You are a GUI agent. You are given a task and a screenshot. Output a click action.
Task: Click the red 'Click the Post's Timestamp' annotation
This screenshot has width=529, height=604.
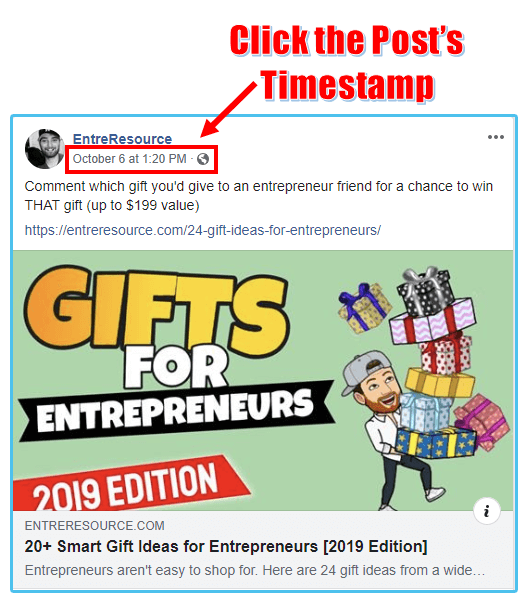(347, 63)
